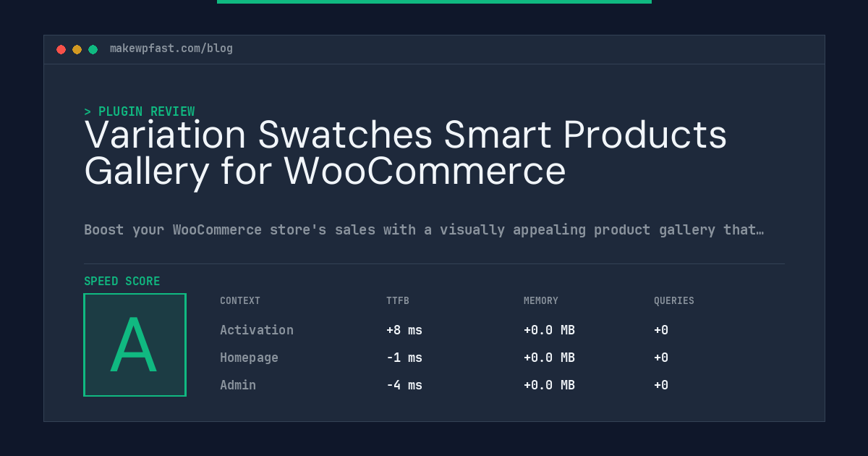Click the Admin memory value +0.0 MB
The width and height of the screenshot is (868, 456).
pyautogui.click(x=549, y=385)
